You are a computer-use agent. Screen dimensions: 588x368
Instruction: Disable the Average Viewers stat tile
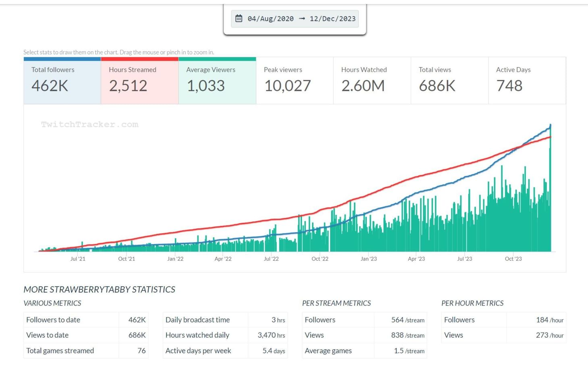[217, 81]
